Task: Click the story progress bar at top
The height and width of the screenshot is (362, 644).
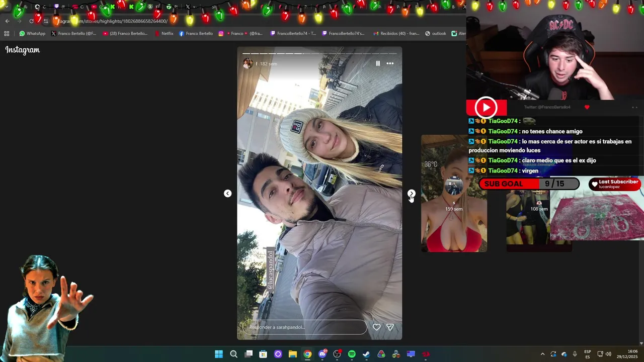Action: pos(319,53)
